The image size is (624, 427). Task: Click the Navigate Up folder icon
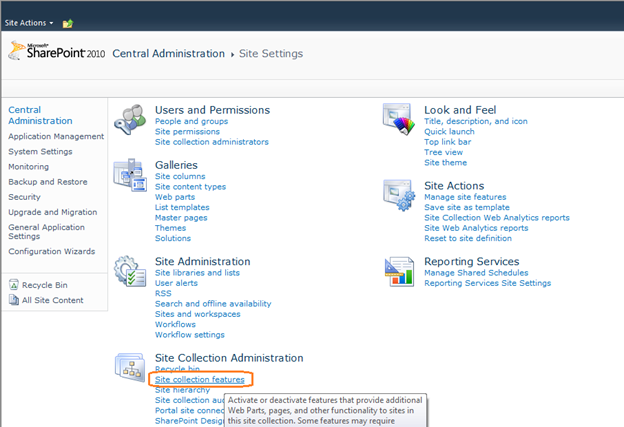[68, 23]
